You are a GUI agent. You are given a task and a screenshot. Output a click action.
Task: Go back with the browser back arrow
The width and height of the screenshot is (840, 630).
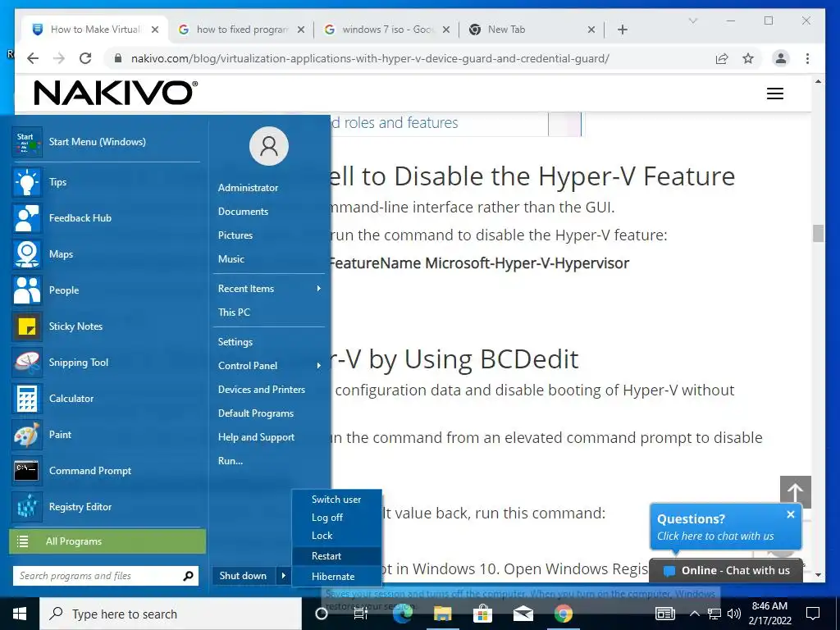click(x=33, y=58)
